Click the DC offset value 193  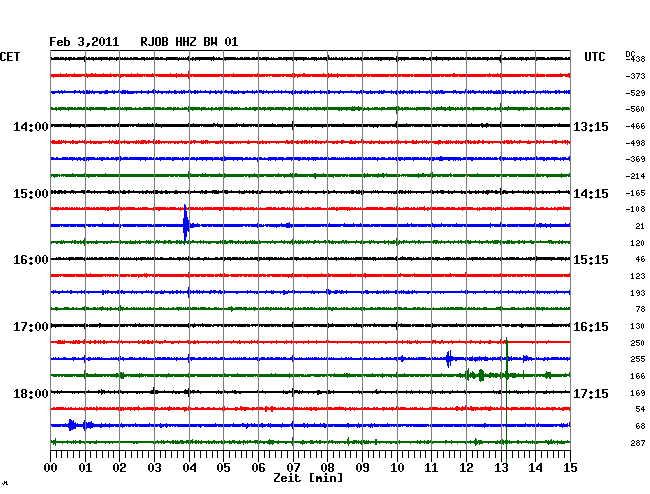[x=638, y=293]
